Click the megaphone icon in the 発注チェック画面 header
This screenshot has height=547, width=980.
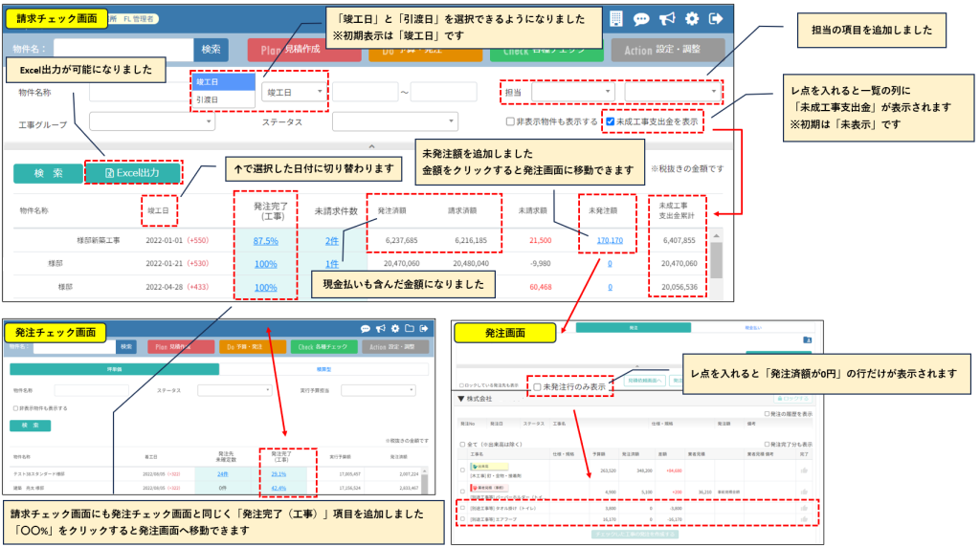pyautogui.click(x=381, y=328)
